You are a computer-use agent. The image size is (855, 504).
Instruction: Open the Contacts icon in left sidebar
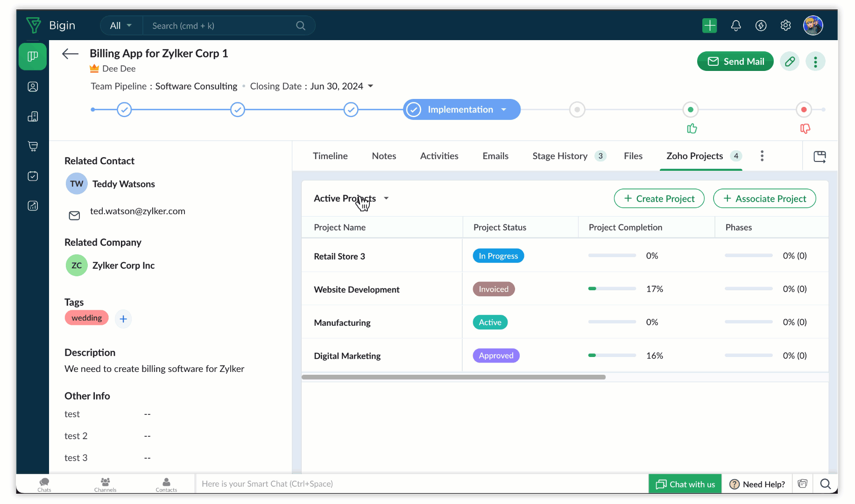(33, 87)
